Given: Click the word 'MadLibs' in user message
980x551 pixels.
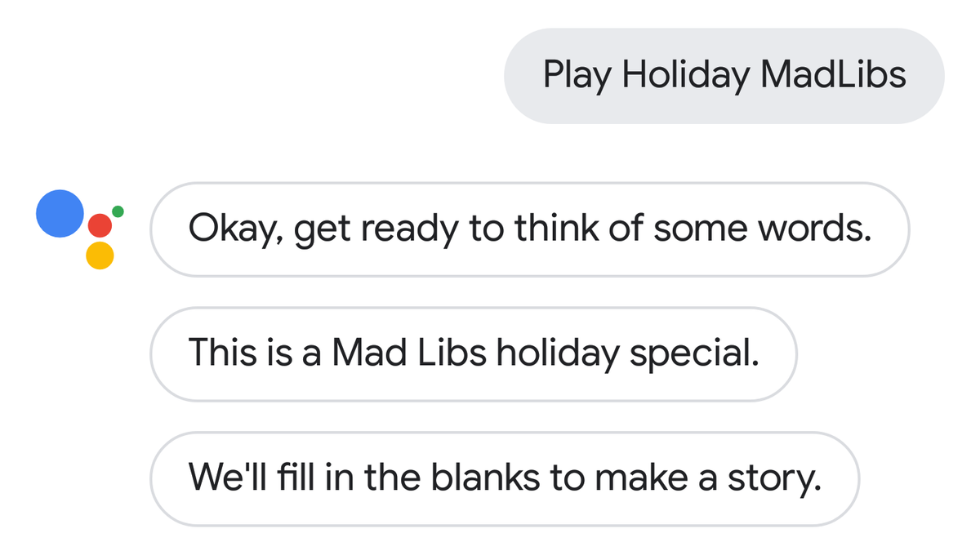Looking at the screenshot, I should coord(833,76).
